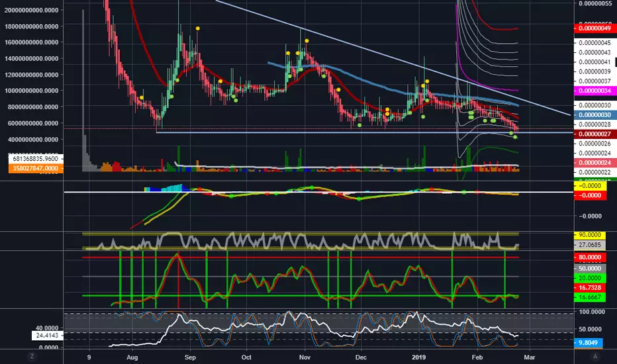Select the green 20.0000 oversold level label
The image size is (617, 364).
point(591,278)
